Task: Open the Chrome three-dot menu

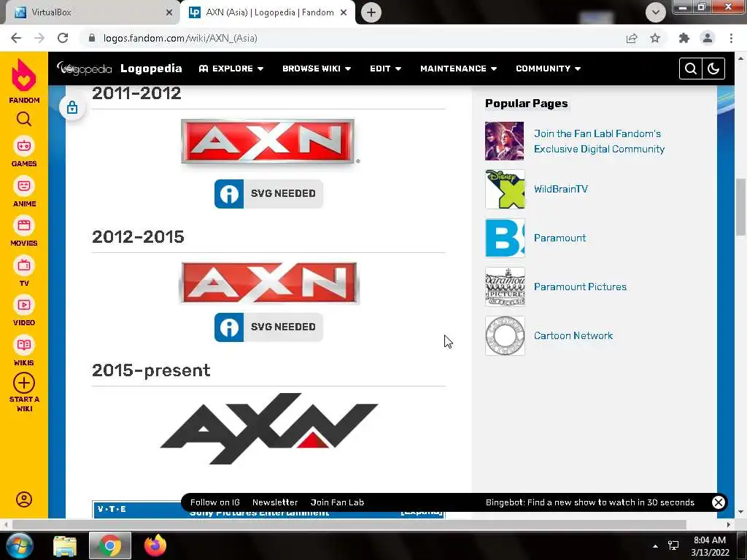Action: pyautogui.click(x=731, y=38)
